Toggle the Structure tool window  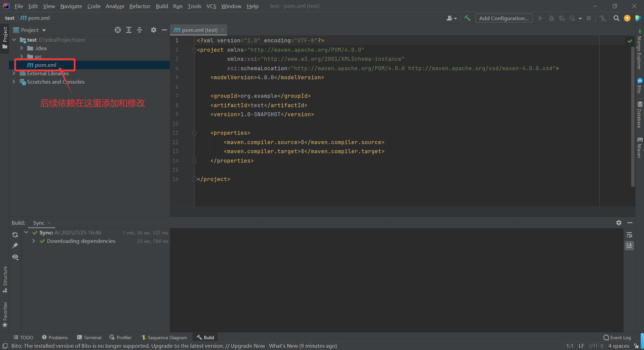coord(5,279)
